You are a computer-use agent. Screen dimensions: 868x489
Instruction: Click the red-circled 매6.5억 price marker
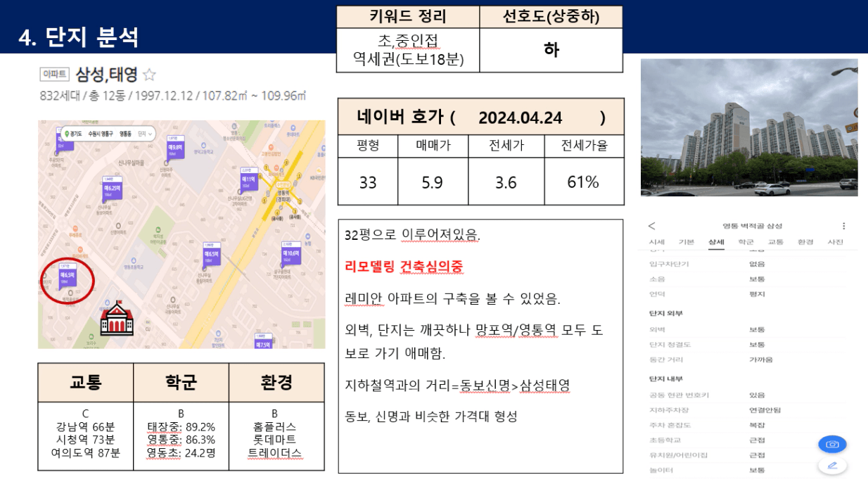(66, 276)
